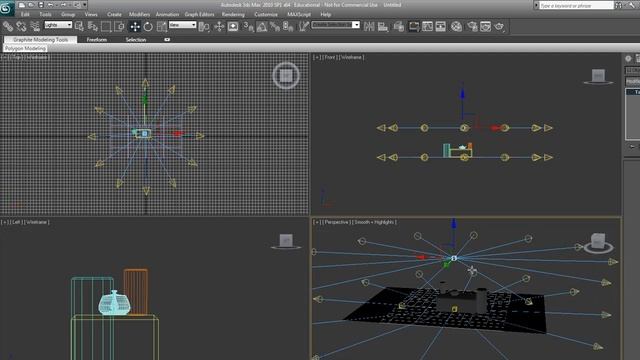Click the Redo arrow in quick access toolbar
This screenshot has width=640, height=360.
(64, 5)
